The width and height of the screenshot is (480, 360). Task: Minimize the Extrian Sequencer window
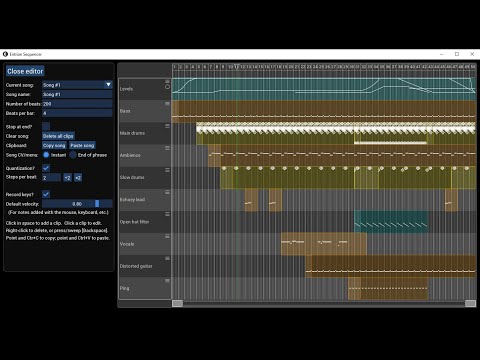point(442,54)
